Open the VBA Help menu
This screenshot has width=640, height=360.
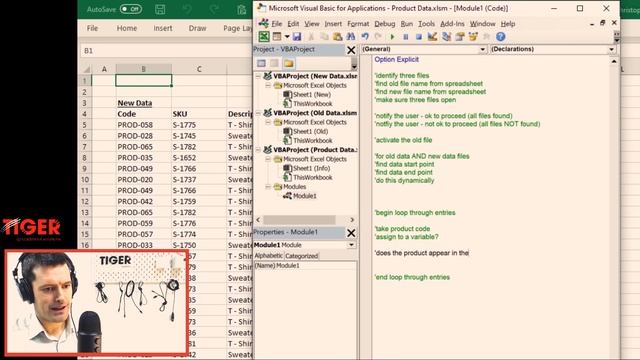pyautogui.click(x=508, y=24)
